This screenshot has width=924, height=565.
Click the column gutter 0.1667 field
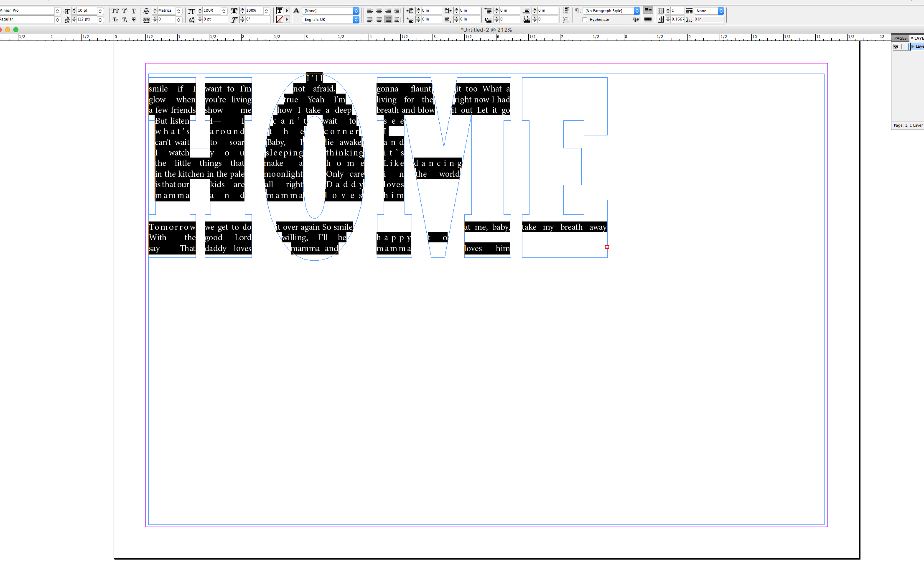tap(677, 20)
